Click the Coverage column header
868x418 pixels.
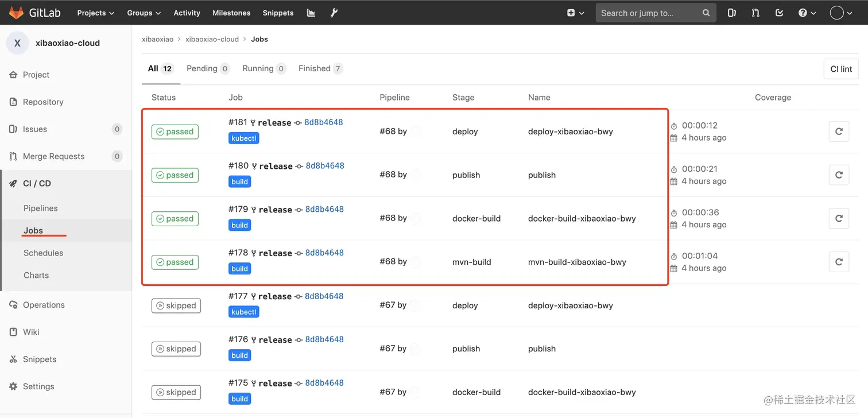773,98
